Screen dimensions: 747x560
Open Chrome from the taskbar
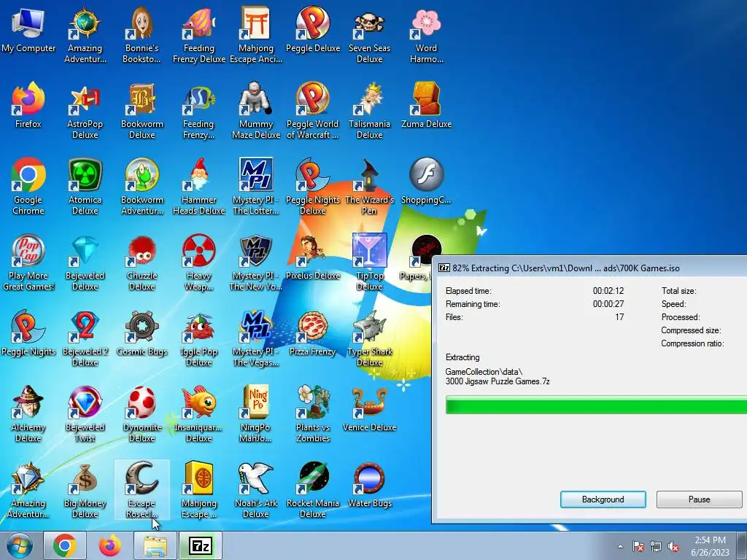point(65,545)
